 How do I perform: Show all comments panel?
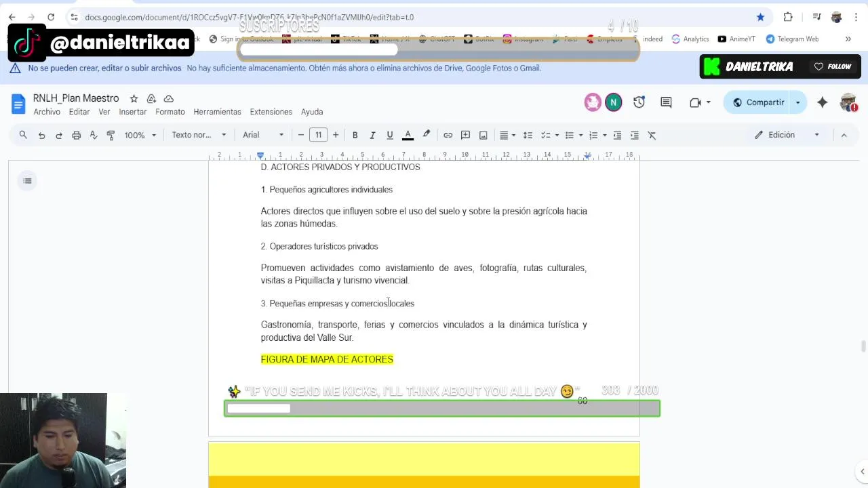pyautogui.click(x=666, y=102)
